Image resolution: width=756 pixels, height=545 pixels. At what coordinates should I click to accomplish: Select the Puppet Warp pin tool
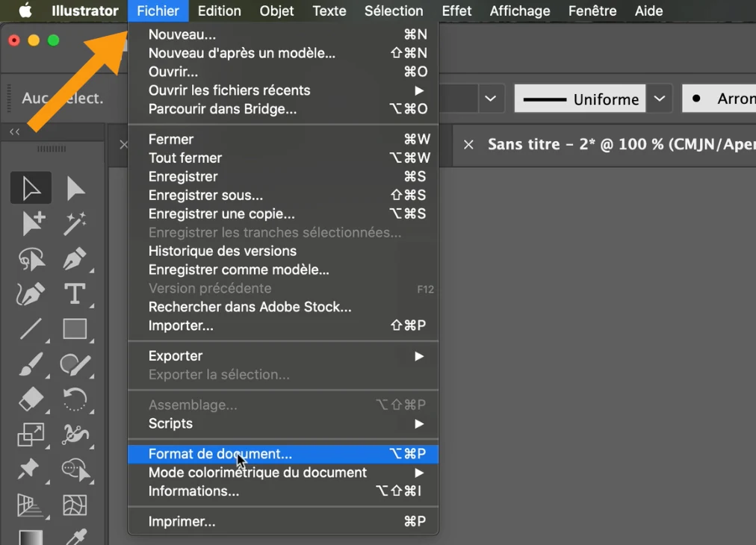tap(29, 470)
